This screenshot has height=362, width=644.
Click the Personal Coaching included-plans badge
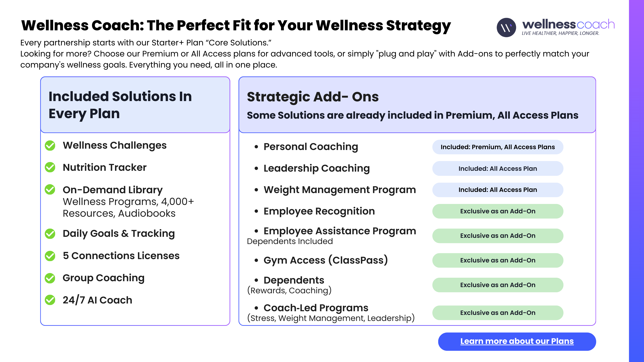pyautogui.click(x=497, y=147)
